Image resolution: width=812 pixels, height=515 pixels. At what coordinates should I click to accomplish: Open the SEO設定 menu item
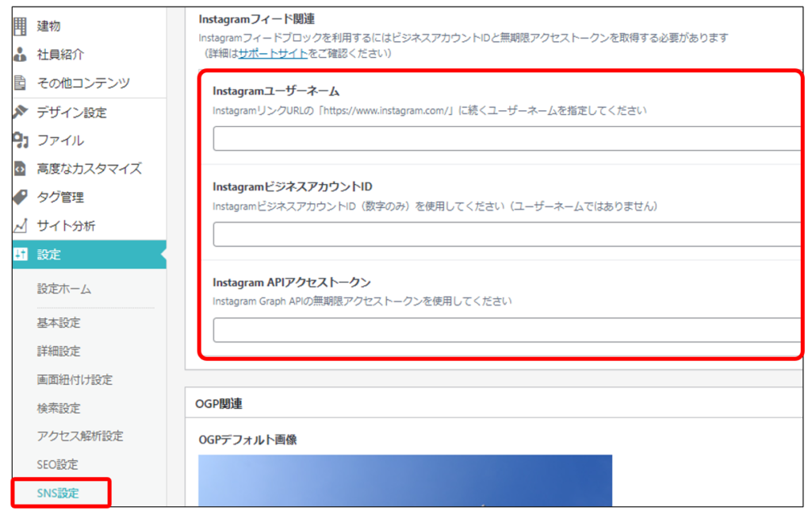tap(58, 464)
